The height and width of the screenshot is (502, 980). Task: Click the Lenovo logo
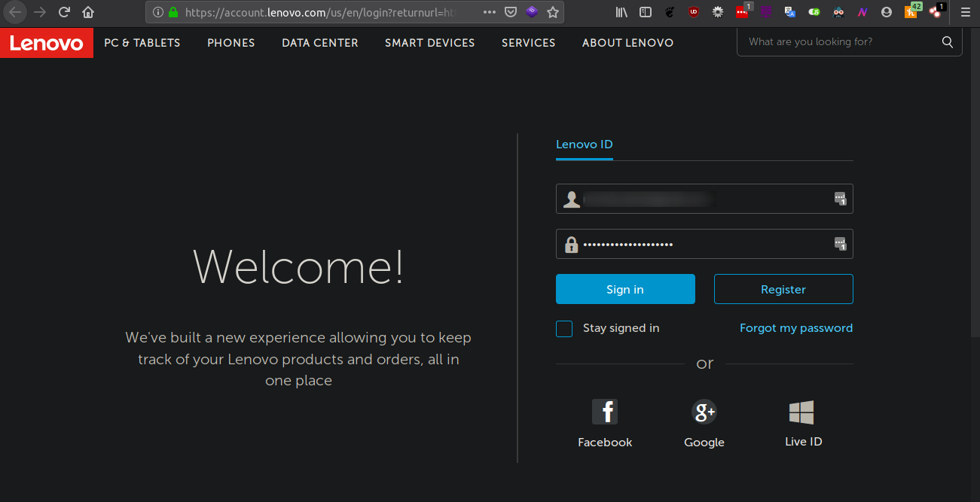(x=47, y=43)
